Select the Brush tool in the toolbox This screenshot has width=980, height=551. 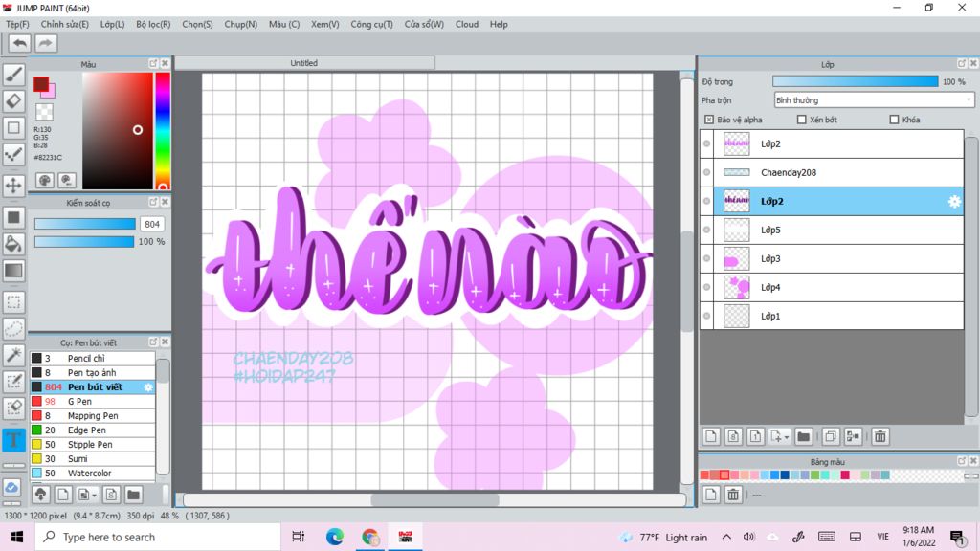click(13, 75)
